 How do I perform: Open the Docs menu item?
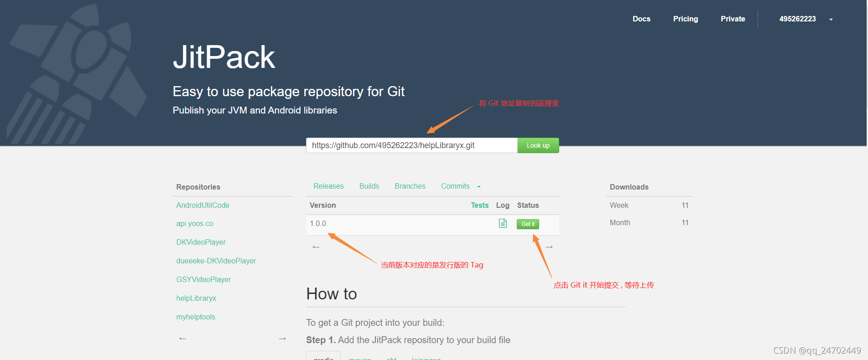tap(641, 19)
